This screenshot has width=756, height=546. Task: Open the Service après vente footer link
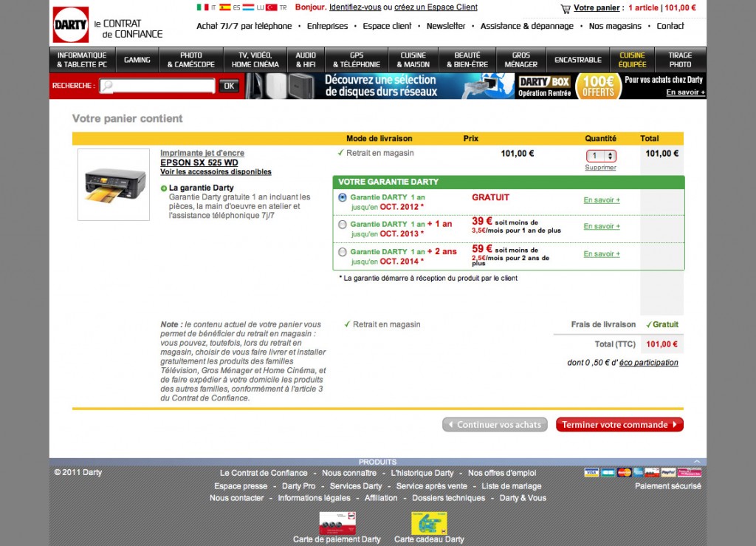[431, 486]
